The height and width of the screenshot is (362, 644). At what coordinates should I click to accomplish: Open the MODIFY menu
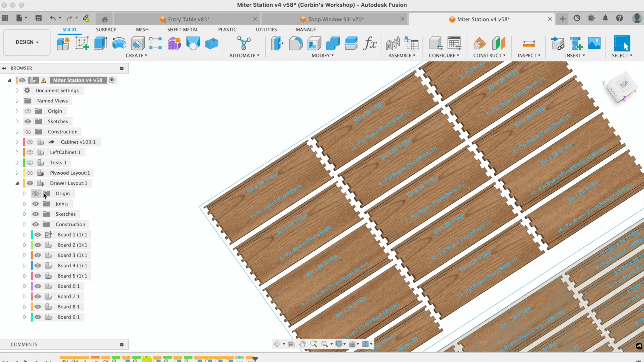coord(322,56)
